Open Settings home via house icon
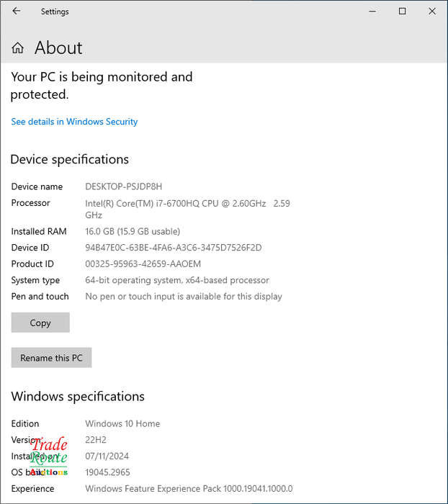448x504 pixels. click(18, 48)
